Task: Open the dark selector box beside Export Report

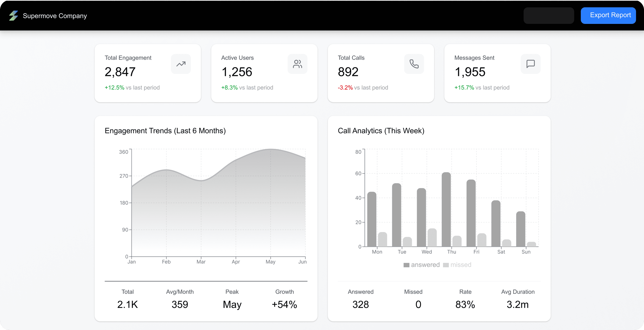Action: [548, 16]
